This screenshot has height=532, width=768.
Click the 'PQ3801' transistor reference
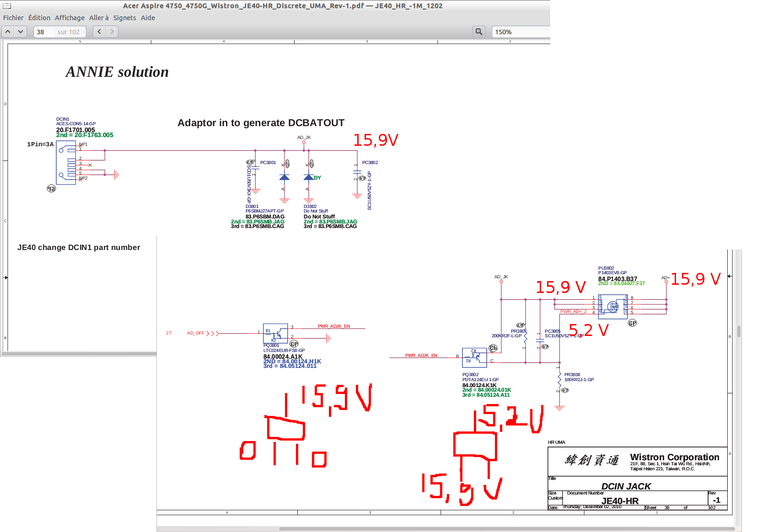(x=271, y=346)
